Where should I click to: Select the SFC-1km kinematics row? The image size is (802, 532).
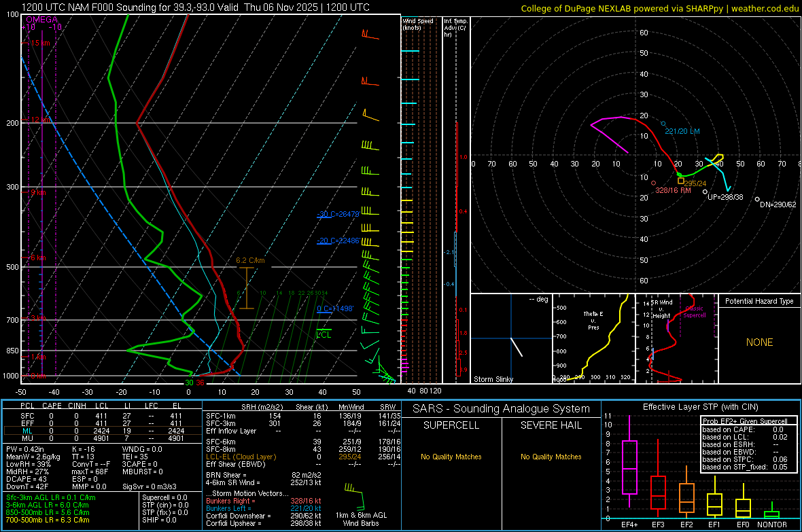tap(303, 416)
